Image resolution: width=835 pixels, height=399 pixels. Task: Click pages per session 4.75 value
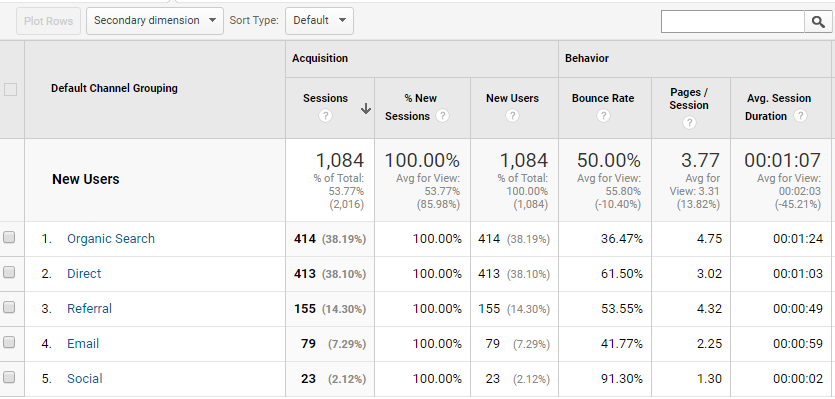click(x=709, y=239)
